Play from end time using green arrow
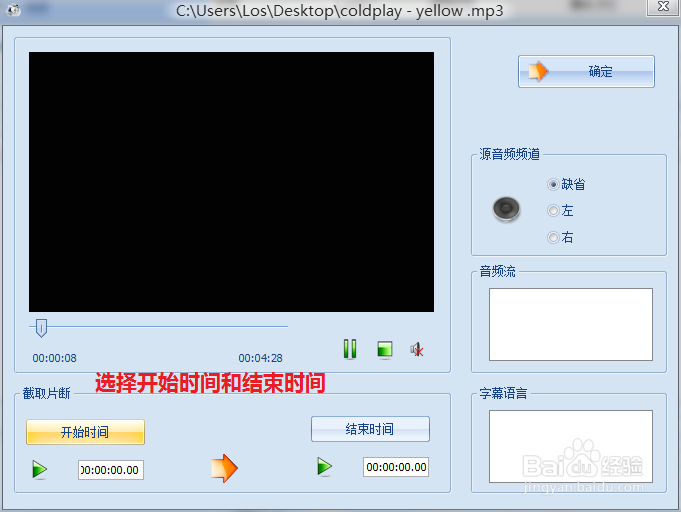The image size is (681, 512). coord(324,467)
